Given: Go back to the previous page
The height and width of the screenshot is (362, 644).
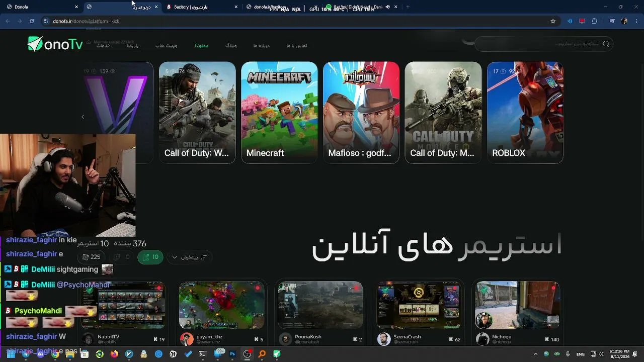Looking at the screenshot, I should [x=8, y=21].
